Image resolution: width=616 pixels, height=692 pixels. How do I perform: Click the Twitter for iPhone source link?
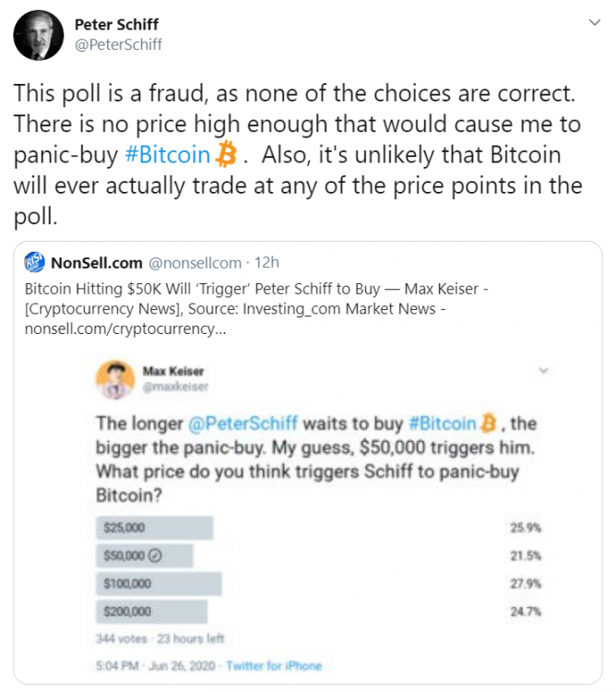tap(274, 665)
